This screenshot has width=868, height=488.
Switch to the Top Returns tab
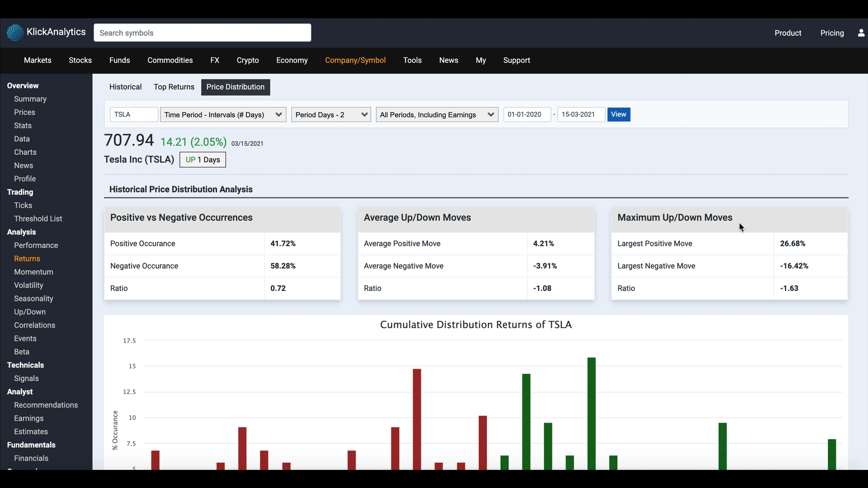(174, 87)
